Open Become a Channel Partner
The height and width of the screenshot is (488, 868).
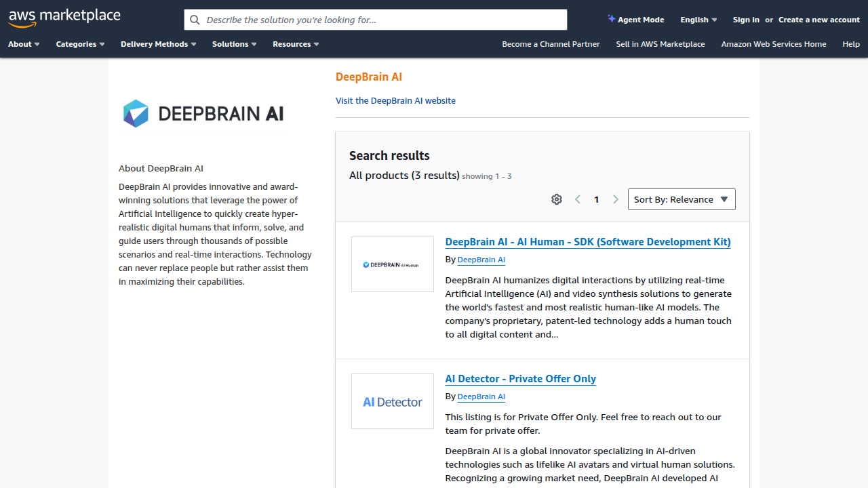(551, 44)
